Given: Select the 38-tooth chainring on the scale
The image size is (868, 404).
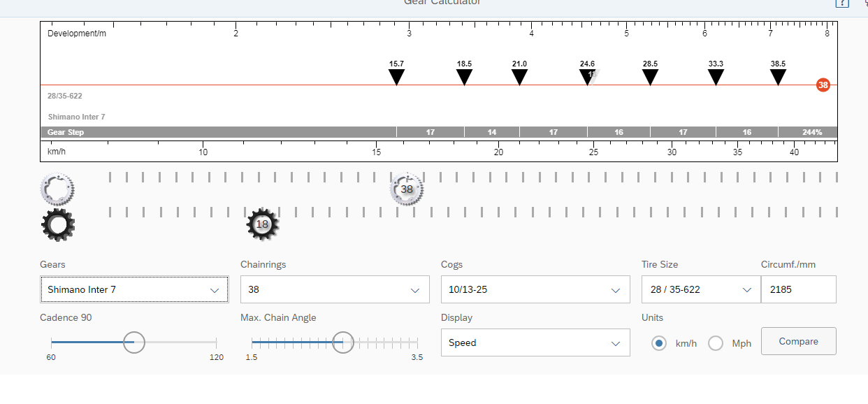Looking at the screenshot, I should point(407,189).
